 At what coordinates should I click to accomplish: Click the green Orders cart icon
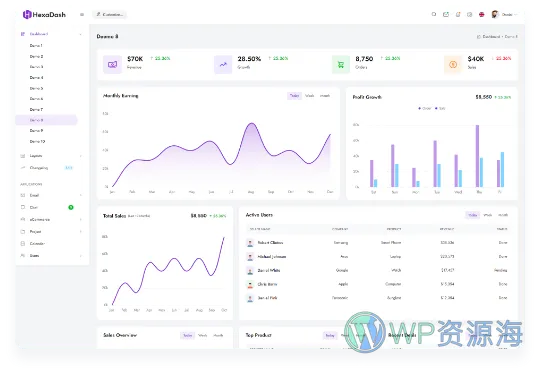coord(341,64)
